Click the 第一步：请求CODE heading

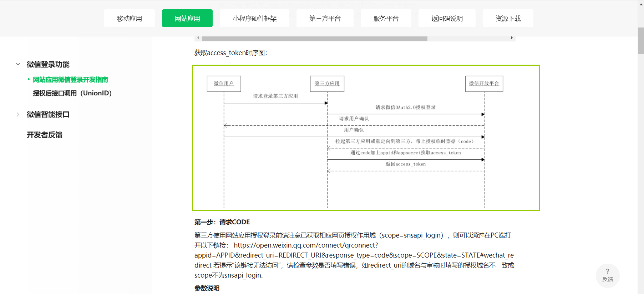click(x=222, y=222)
